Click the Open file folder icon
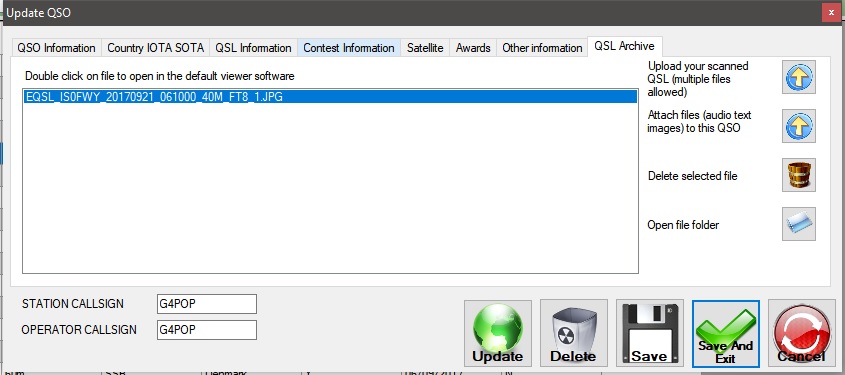The image size is (845, 375). click(799, 224)
